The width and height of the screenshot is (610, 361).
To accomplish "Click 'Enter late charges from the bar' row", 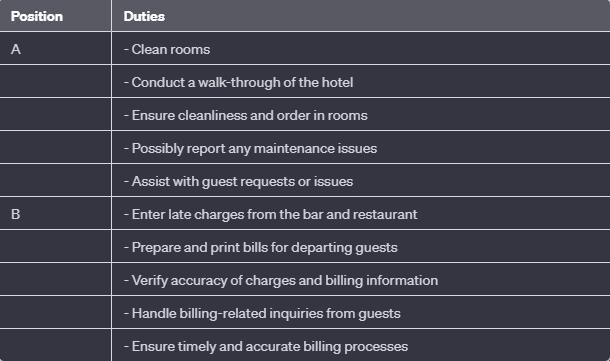I will [361, 214].
